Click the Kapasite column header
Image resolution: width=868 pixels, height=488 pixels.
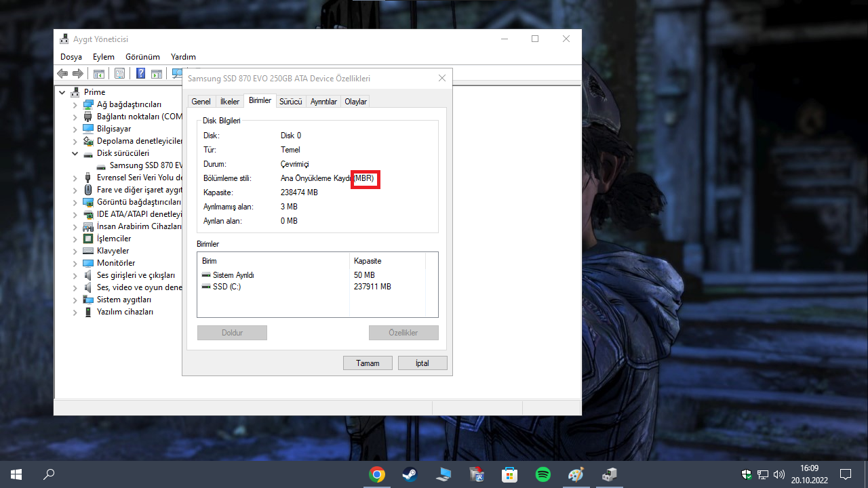coord(387,261)
